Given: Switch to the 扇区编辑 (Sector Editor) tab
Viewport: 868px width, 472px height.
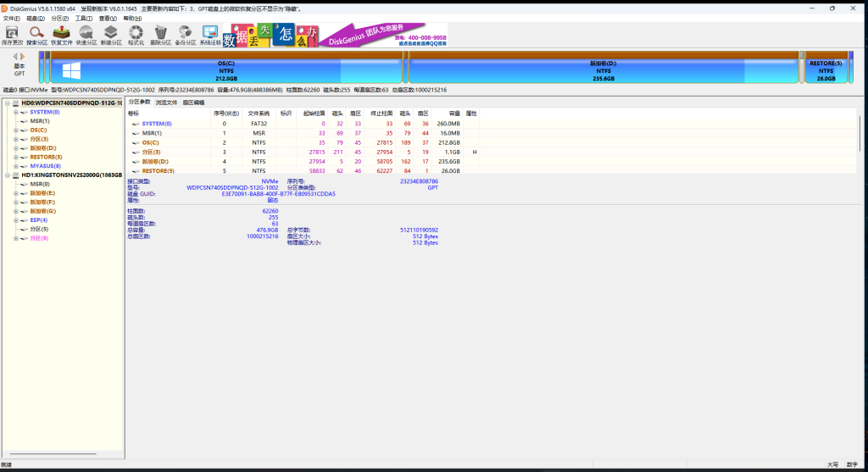Looking at the screenshot, I should point(193,102).
